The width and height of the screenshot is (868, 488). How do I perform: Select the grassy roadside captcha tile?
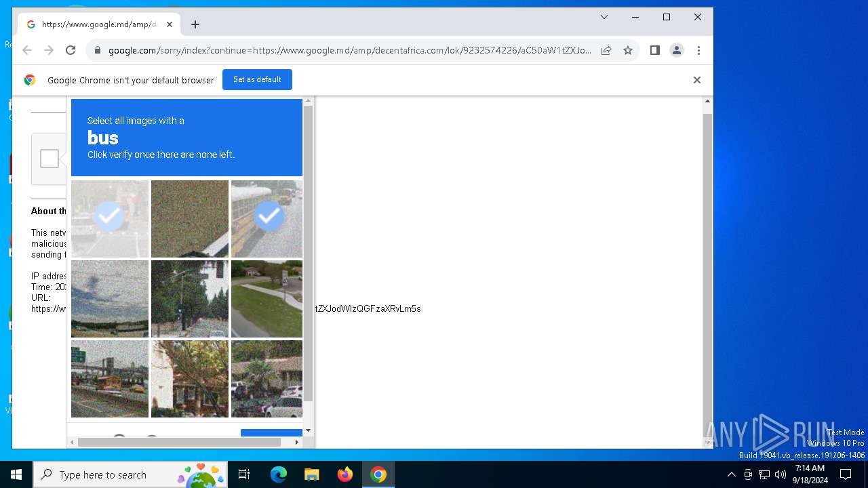pyautogui.click(x=267, y=299)
